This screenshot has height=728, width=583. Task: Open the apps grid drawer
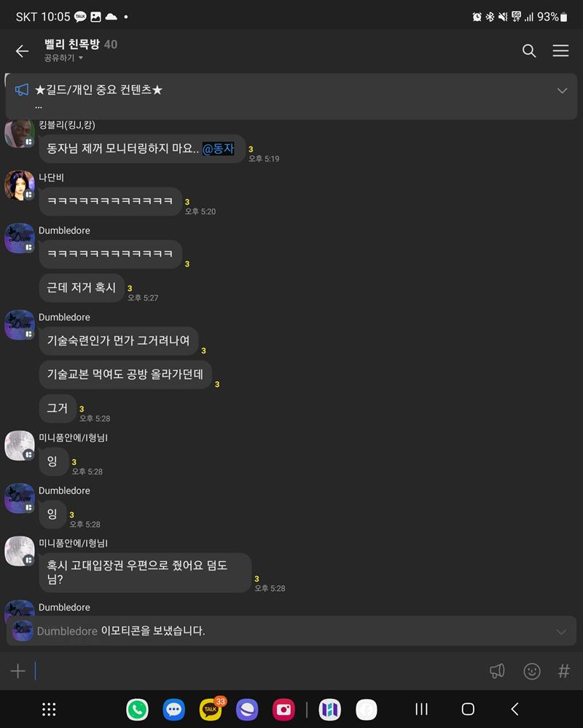click(x=49, y=710)
